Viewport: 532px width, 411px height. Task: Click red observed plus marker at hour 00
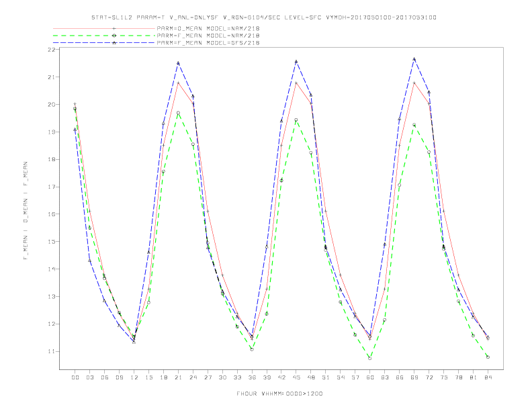(75, 104)
